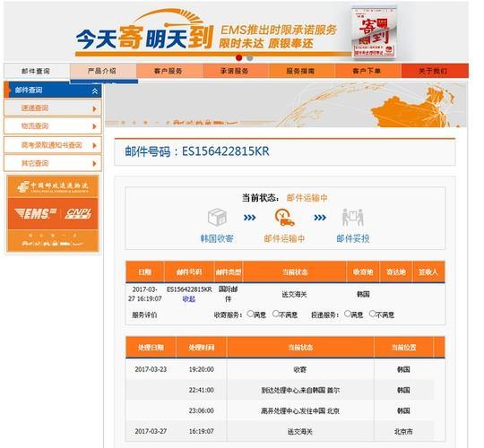Click the 韩国收寄 step label
Image resolution: width=484 pixels, height=448 pixels.
click(217, 238)
